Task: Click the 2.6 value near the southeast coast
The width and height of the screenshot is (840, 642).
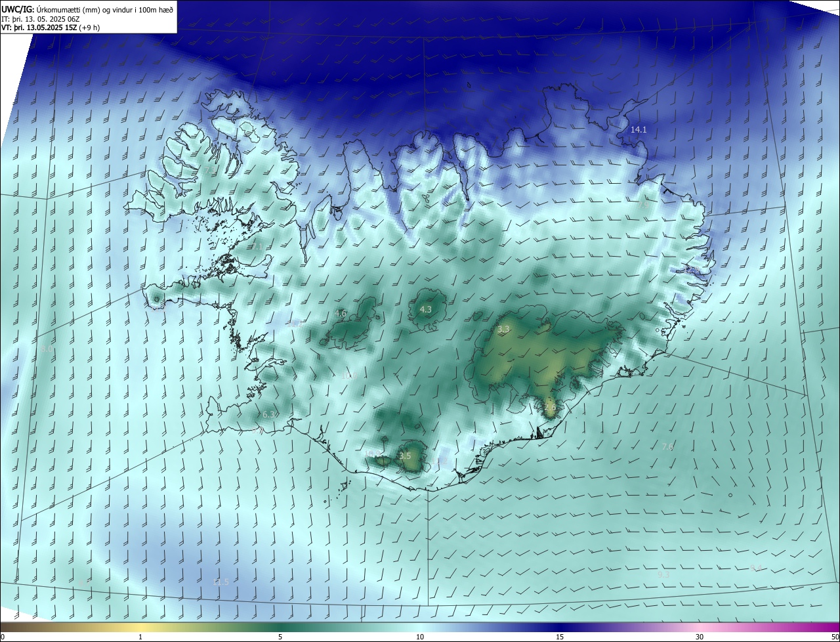Action: pos(550,407)
